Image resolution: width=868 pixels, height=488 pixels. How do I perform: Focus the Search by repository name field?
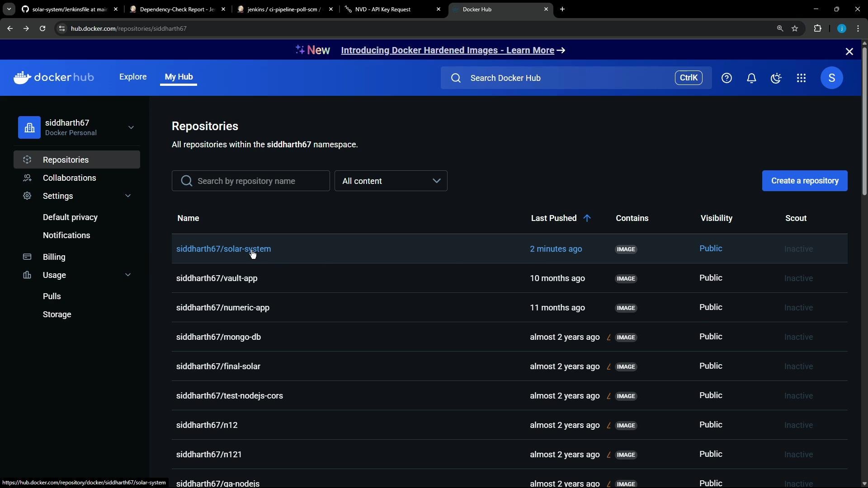coord(251,181)
